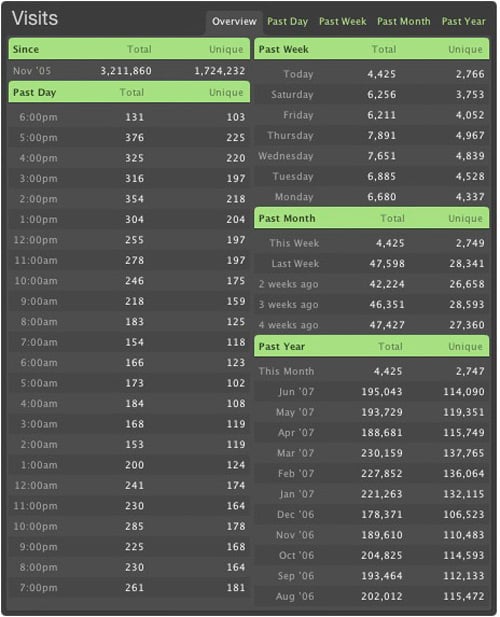Click the Past Week section header

(371, 49)
